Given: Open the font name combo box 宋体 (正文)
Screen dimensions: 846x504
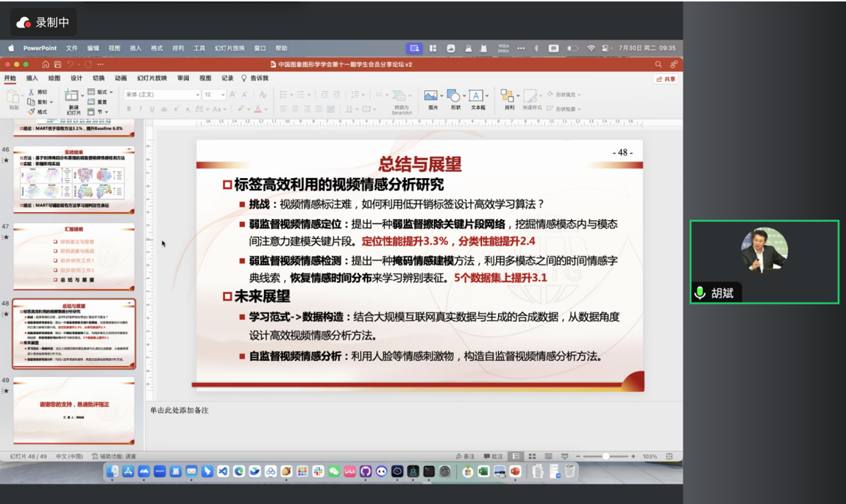Looking at the screenshot, I should point(163,94).
